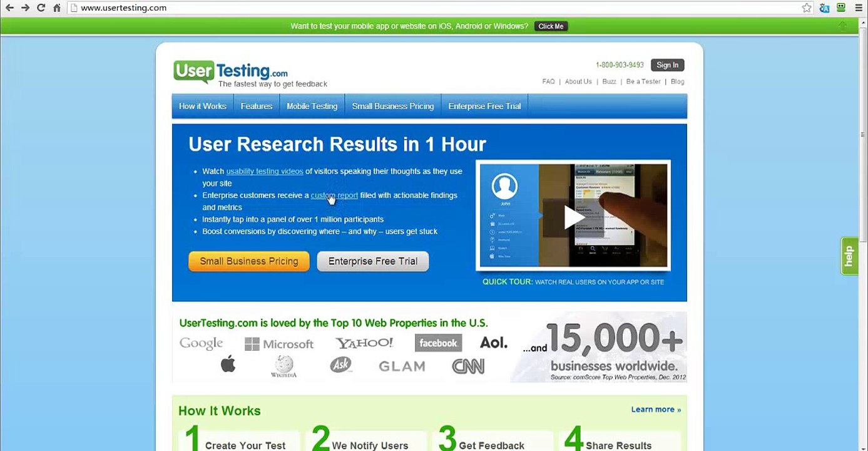Click the 'Click Me' banner button
This screenshot has width=868, height=451.
point(551,26)
